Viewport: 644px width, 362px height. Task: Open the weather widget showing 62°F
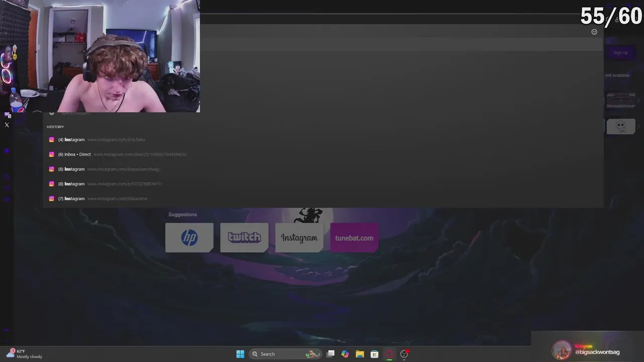click(x=24, y=354)
